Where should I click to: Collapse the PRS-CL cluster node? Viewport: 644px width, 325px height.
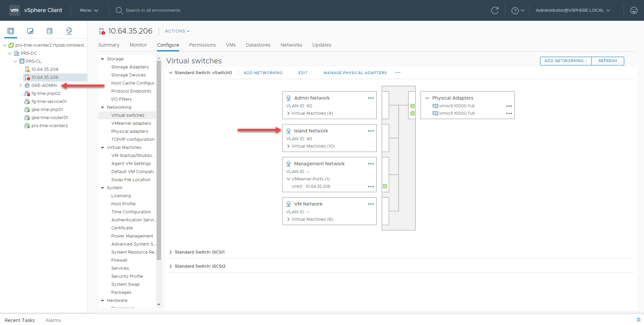[x=15, y=61]
